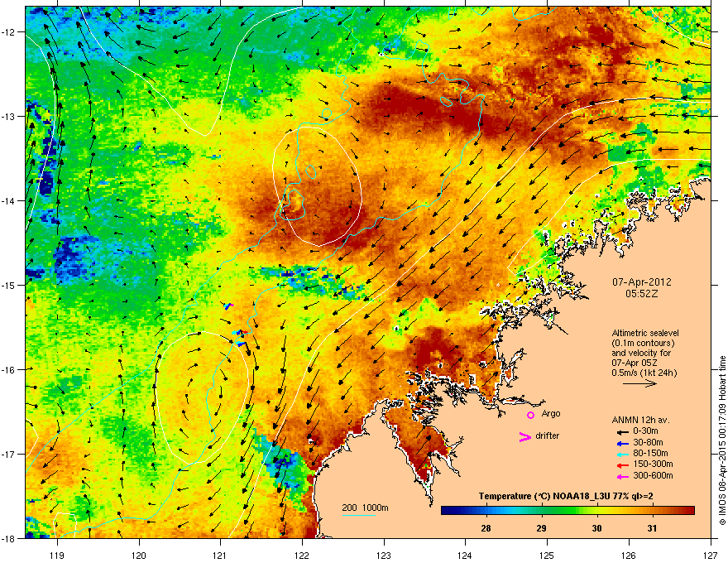Click the latitude axis label -14
The width and height of the screenshot is (728, 563).
(8, 200)
